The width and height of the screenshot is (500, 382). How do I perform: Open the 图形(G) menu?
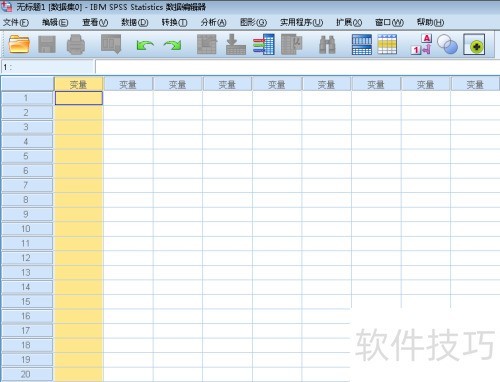point(253,22)
